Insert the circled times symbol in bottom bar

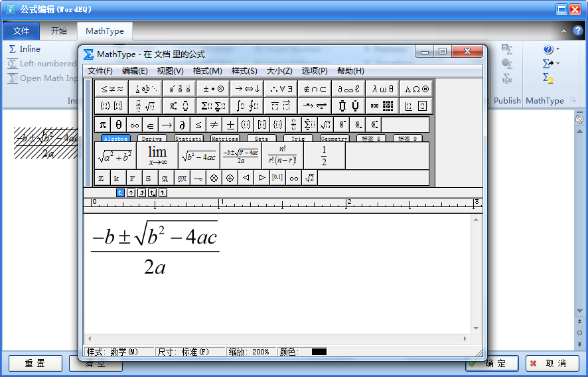pyautogui.click(x=214, y=178)
